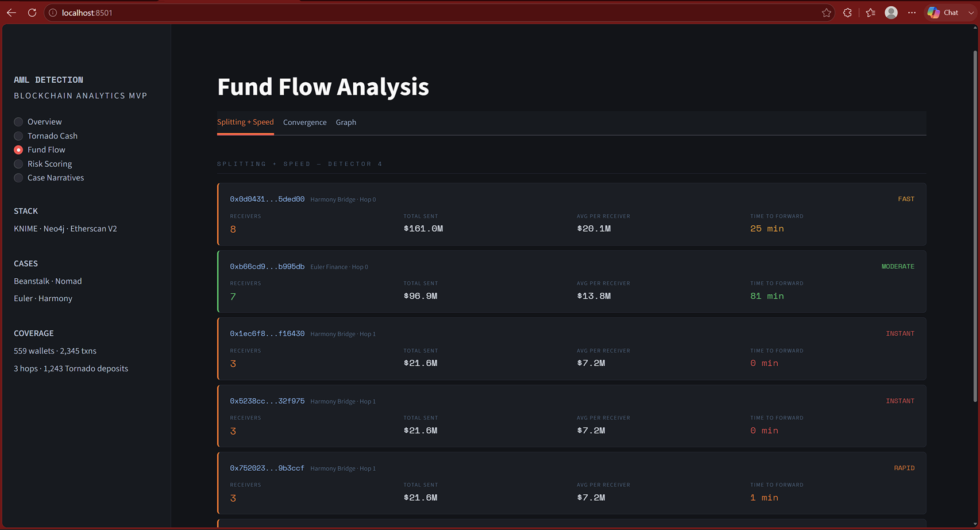
Task: Click wallet address 0x752023...9b3ccf
Action: tap(267, 468)
